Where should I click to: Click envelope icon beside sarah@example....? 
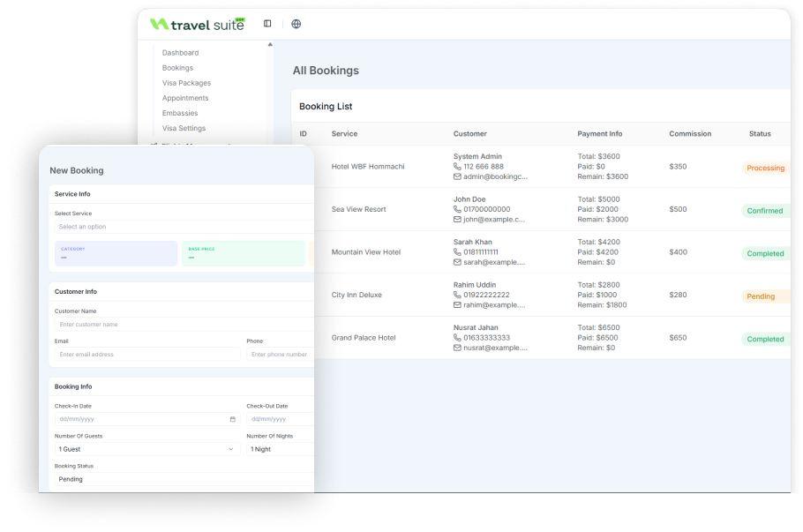pos(457,262)
